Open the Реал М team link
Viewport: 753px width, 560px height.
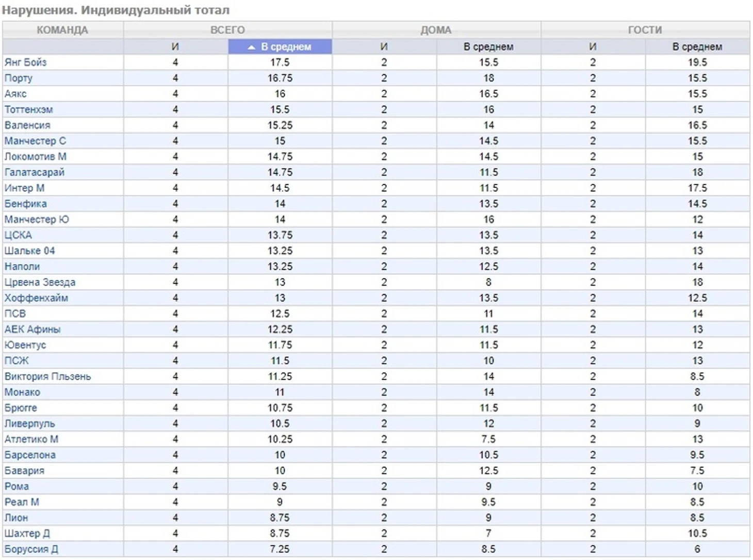pos(22,502)
